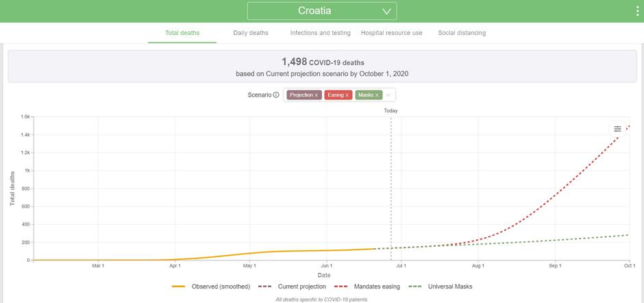Go to Hospital resource use tab
This screenshot has width=644, height=303.
click(391, 33)
